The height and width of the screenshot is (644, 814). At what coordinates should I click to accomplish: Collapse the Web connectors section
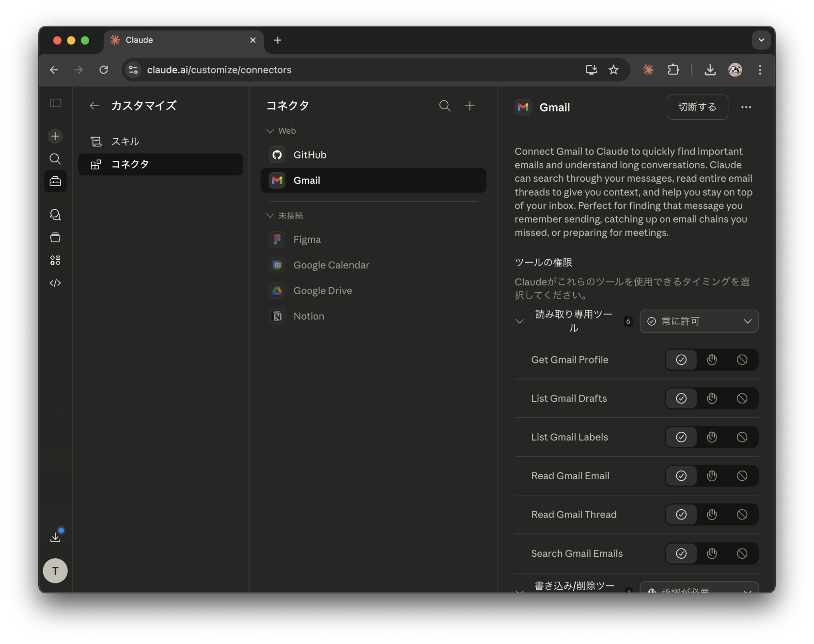pos(270,131)
